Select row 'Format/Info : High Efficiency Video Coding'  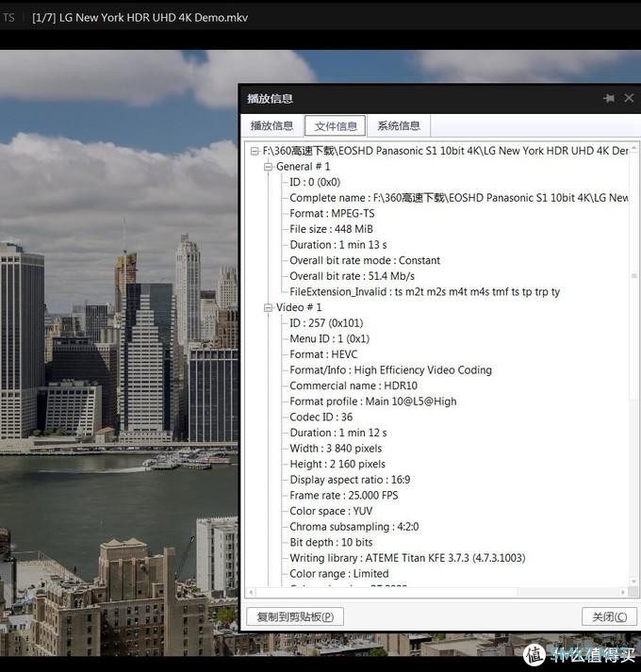point(390,370)
